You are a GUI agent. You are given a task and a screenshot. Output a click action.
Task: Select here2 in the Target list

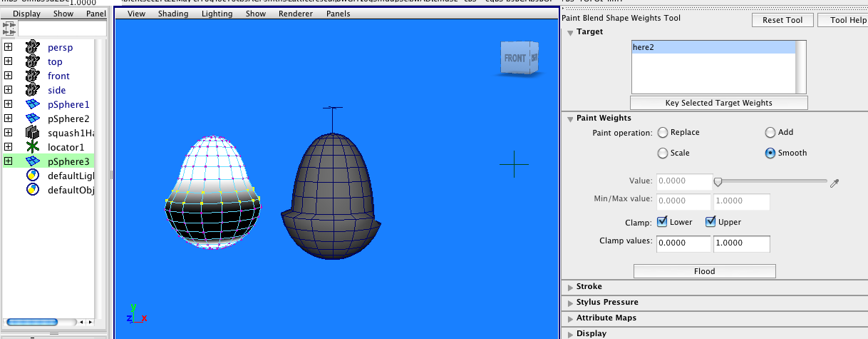[x=713, y=47]
